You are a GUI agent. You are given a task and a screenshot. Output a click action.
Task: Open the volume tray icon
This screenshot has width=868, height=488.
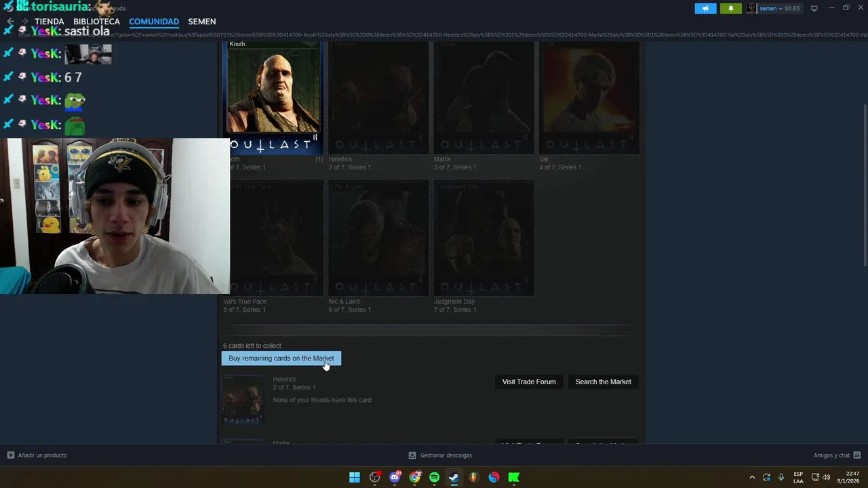pos(826,477)
